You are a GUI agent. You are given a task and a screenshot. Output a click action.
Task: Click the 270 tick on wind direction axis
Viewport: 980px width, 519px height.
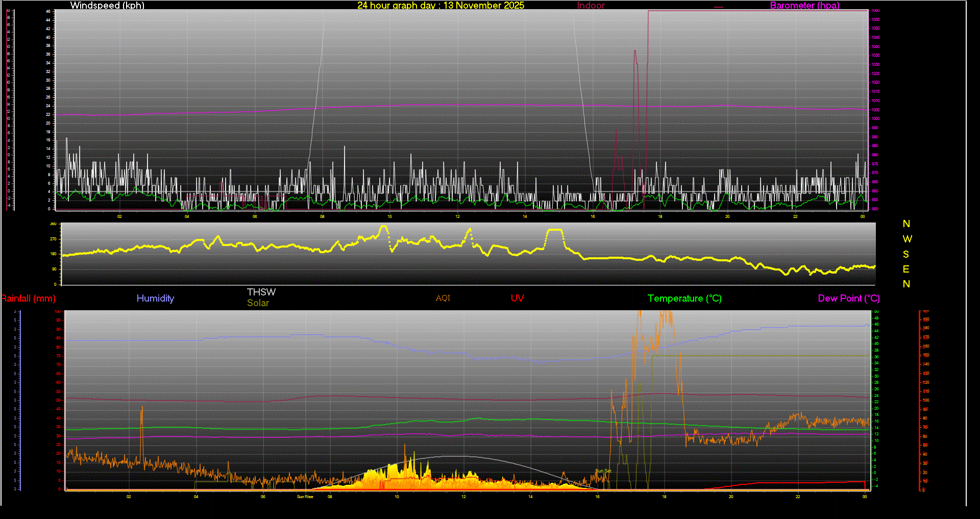[x=53, y=239]
